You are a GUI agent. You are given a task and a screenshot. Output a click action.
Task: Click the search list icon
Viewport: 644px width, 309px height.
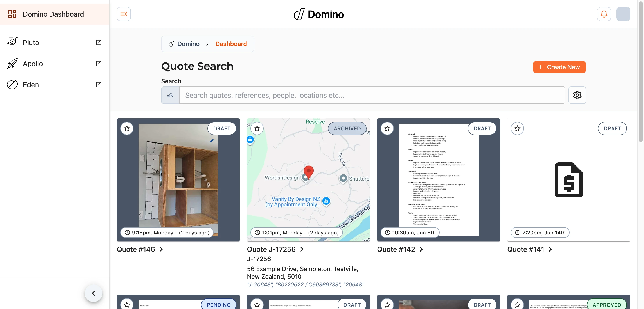(x=170, y=95)
